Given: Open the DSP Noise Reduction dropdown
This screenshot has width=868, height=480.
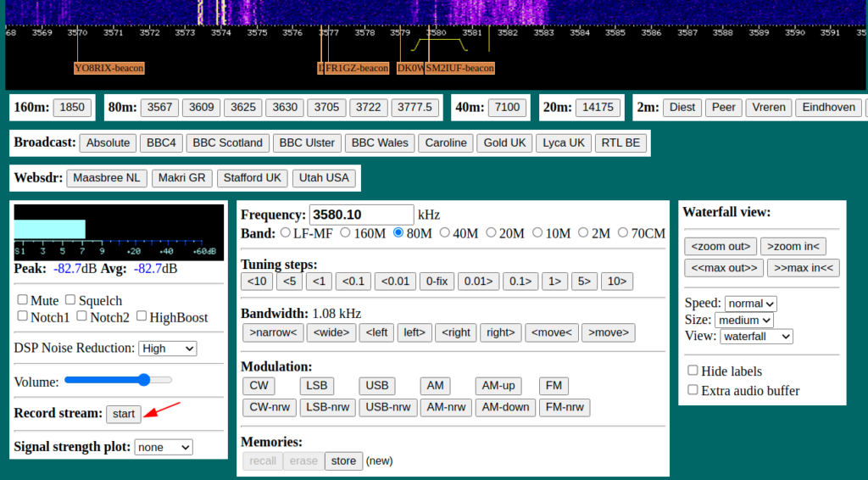Looking at the screenshot, I should 168,349.
